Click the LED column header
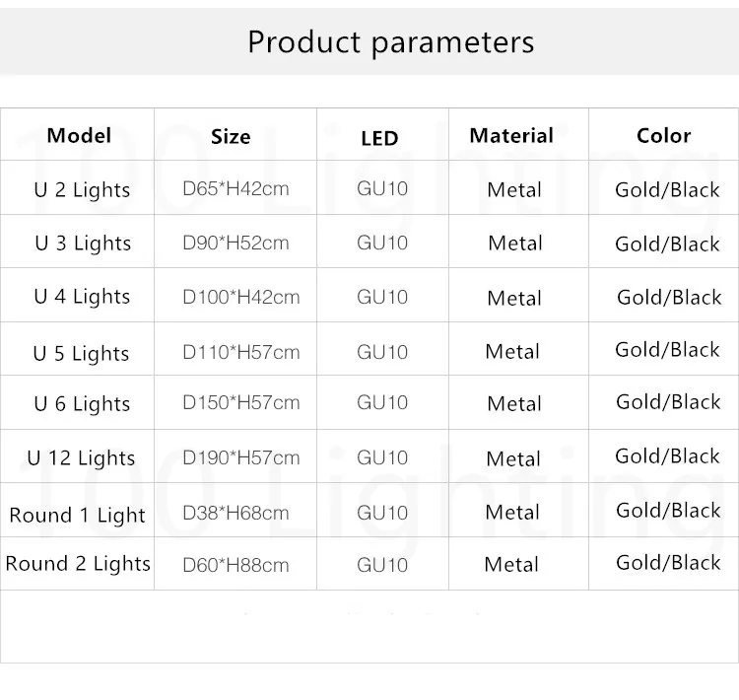The width and height of the screenshot is (739, 700). click(x=379, y=138)
